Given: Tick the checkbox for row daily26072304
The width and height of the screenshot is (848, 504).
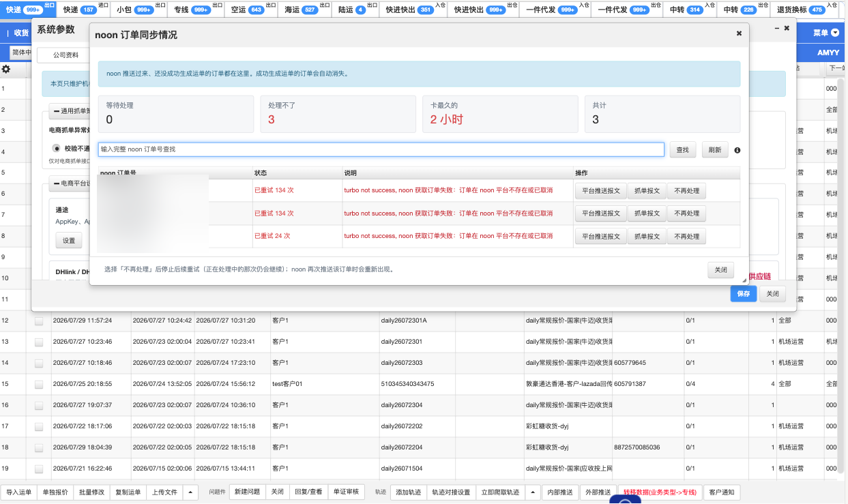Looking at the screenshot, I should (39, 405).
